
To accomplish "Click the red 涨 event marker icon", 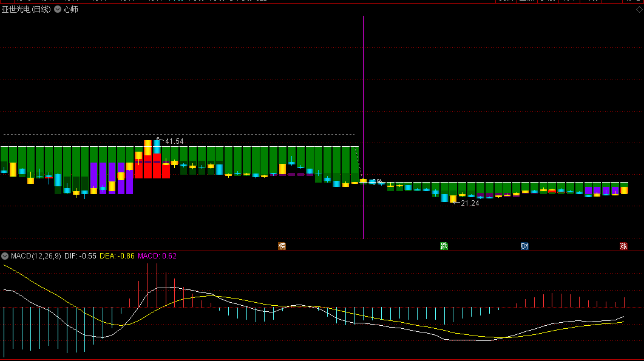I will (623, 246).
